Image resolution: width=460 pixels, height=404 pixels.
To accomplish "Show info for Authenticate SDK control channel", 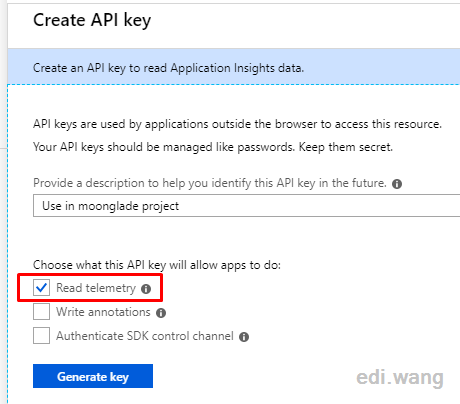I will (x=244, y=337).
